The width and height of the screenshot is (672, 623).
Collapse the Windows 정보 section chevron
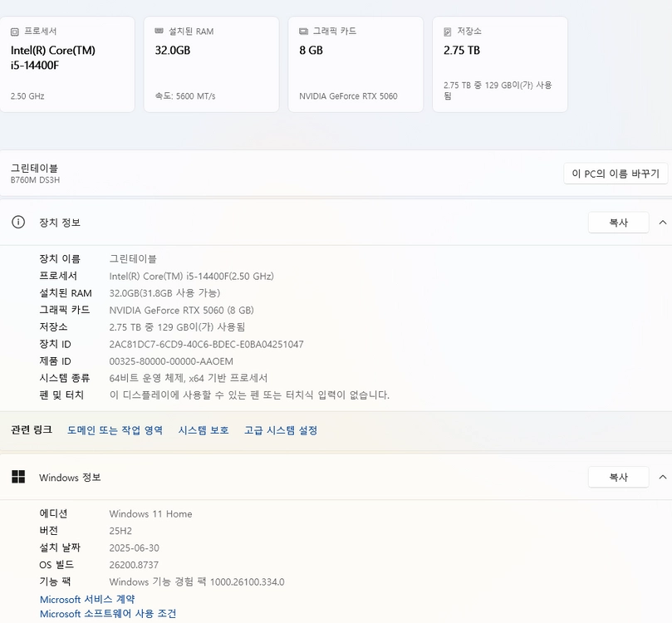click(x=663, y=477)
